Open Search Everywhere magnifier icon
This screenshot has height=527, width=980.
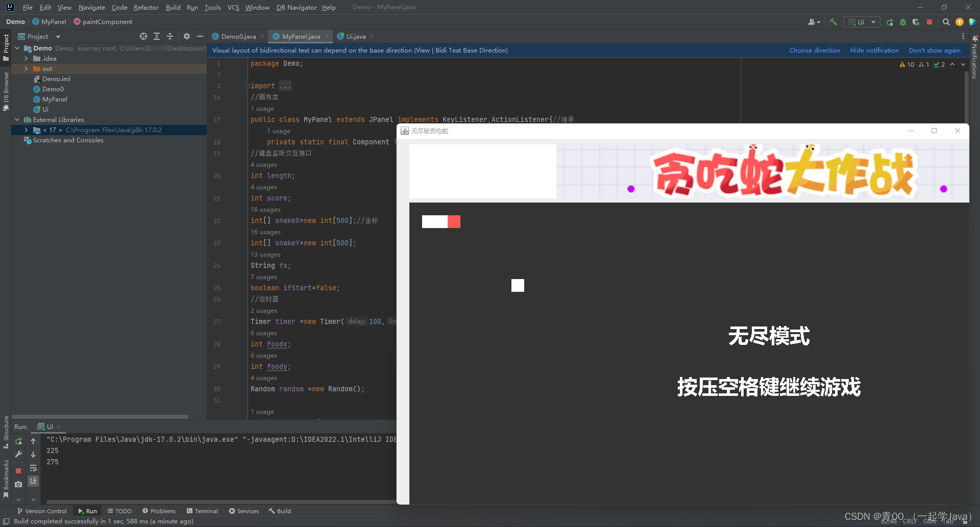[946, 22]
